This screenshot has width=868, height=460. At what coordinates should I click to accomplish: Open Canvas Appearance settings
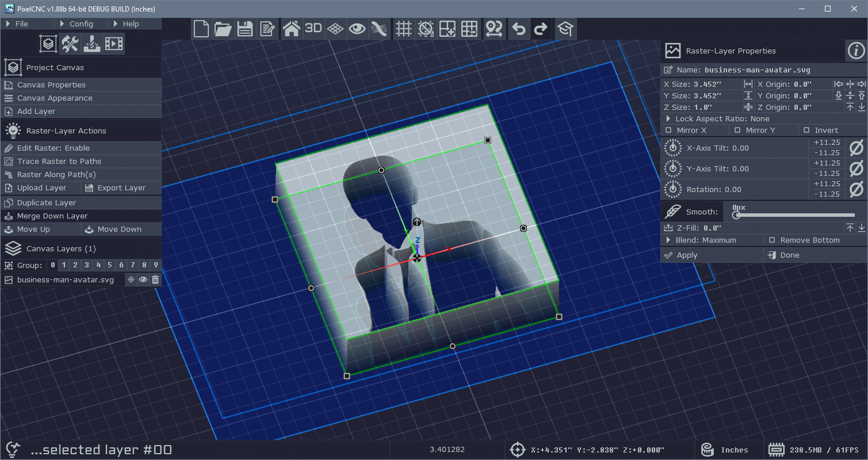click(81, 98)
